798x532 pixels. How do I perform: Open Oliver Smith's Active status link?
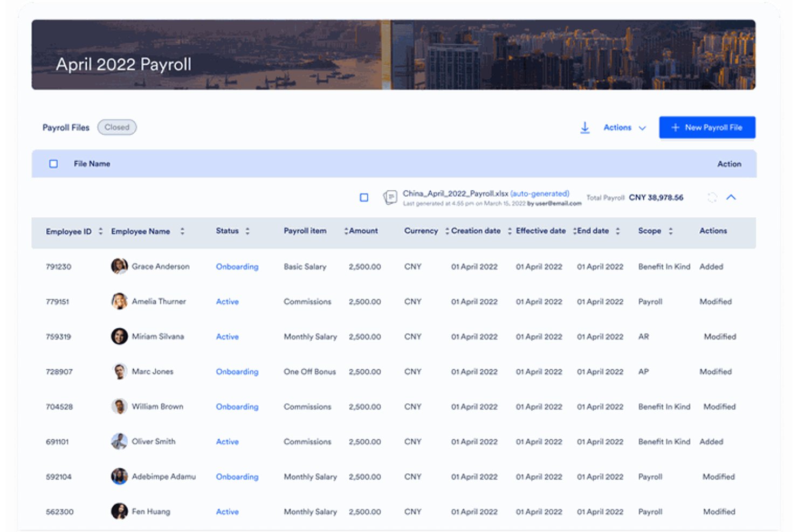click(x=228, y=442)
